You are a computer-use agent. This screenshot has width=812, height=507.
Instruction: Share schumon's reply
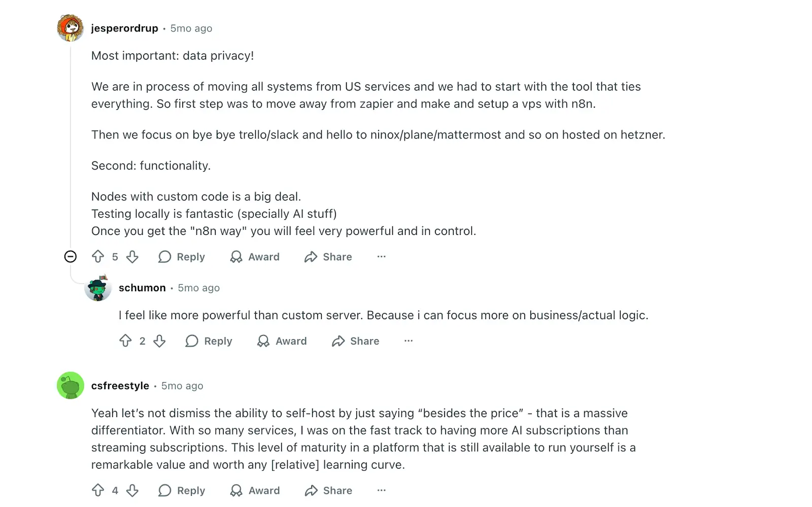(x=355, y=341)
